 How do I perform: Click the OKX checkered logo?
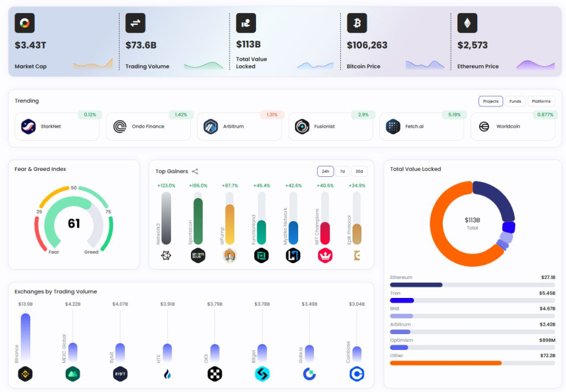[x=215, y=374]
